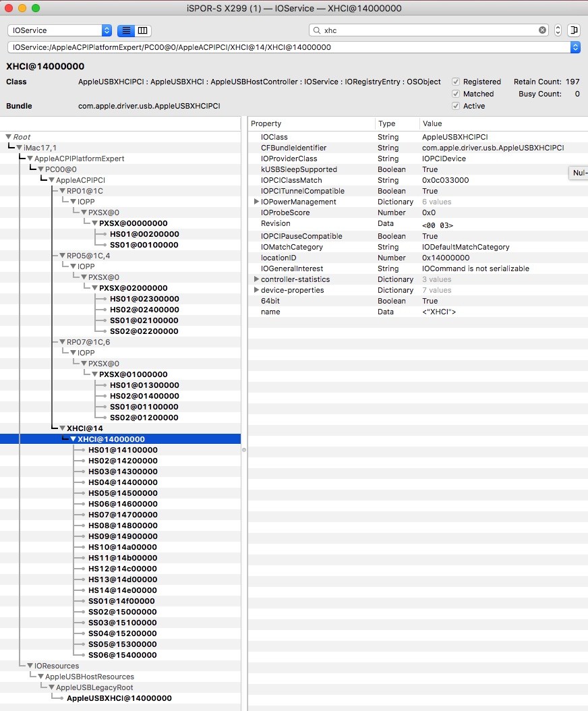Expand the controller-statistics dictionary
This screenshot has width=588, height=711.
[x=256, y=279]
